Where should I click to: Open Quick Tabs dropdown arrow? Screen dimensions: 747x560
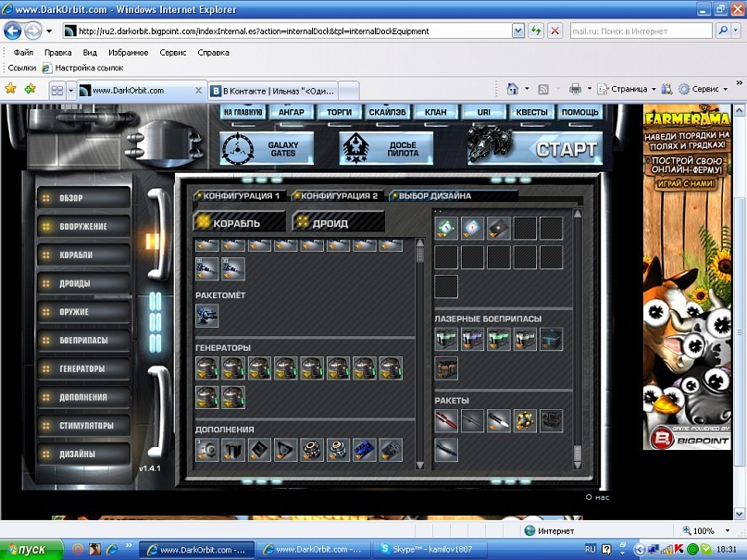coord(69,91)
